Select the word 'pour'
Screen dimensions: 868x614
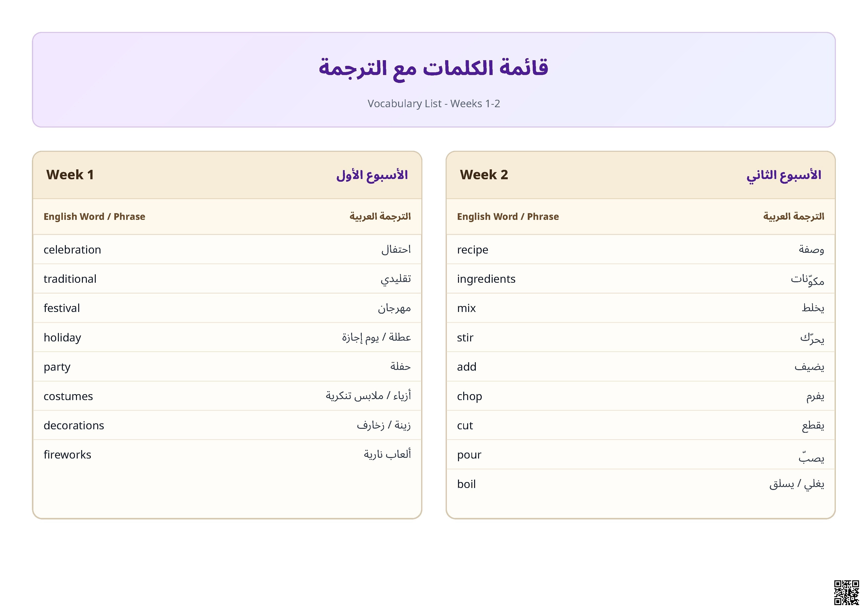click(469, 455)
